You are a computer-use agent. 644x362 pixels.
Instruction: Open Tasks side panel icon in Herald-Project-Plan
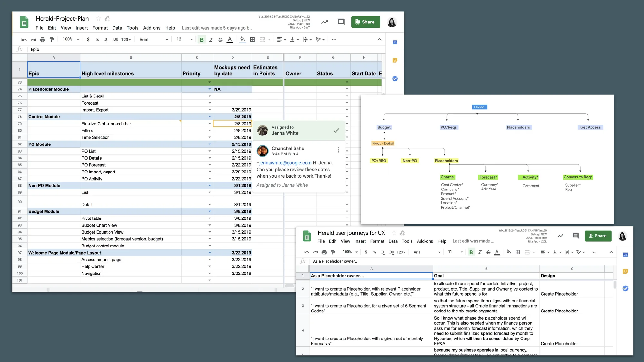pyautogui.click(x=395, y=79)
